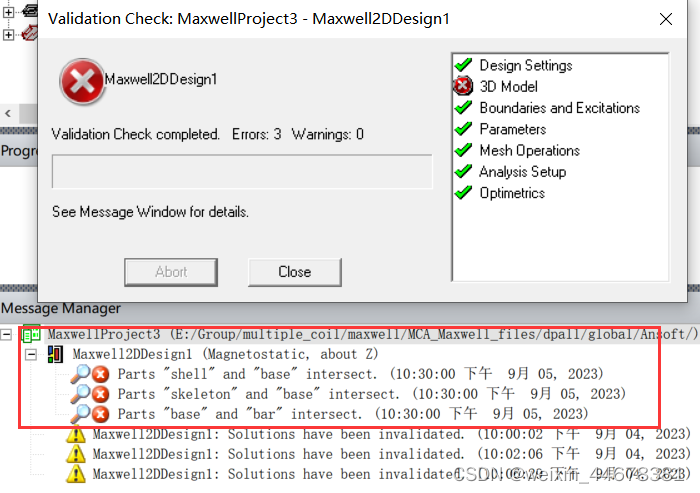Select Solutions invalidated message at 10:02:06
This screenshot has height=493, width=700.
tap(392, 454)
